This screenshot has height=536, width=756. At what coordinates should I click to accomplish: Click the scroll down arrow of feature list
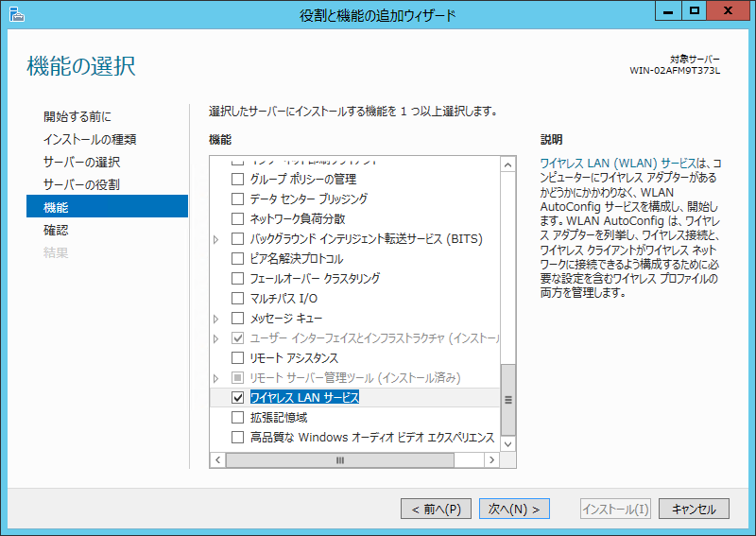[507, 444]
